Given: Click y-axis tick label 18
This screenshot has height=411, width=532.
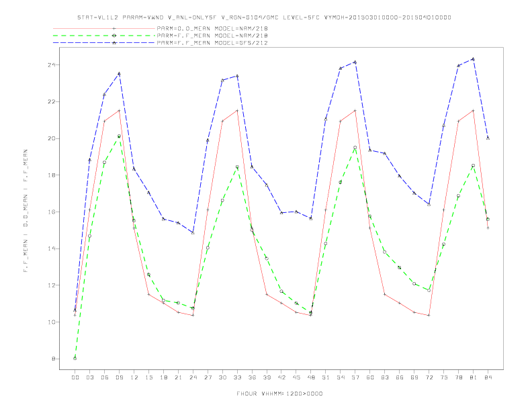Looking at the screenshot, I should point(51,175).
